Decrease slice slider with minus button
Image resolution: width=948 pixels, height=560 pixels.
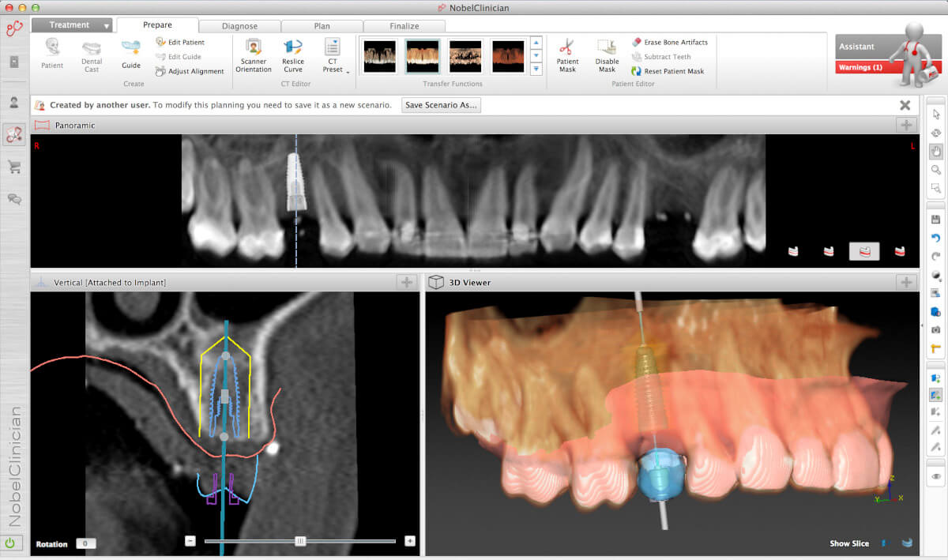point(190,541)
